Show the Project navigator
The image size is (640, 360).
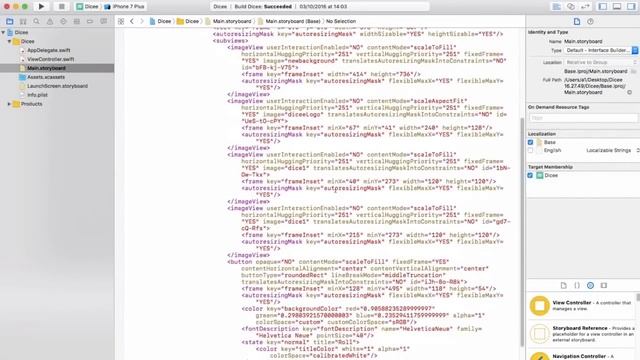pos(10,21)
